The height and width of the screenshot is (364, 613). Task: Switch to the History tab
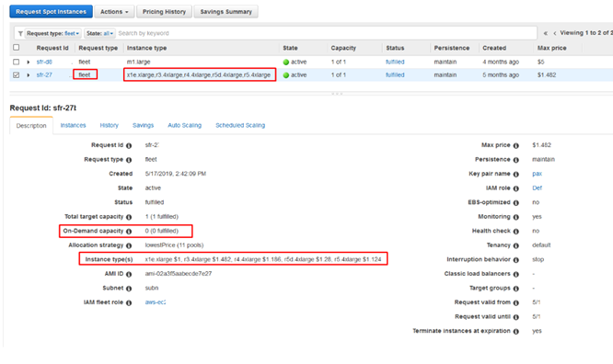click(x=110, y=125)
